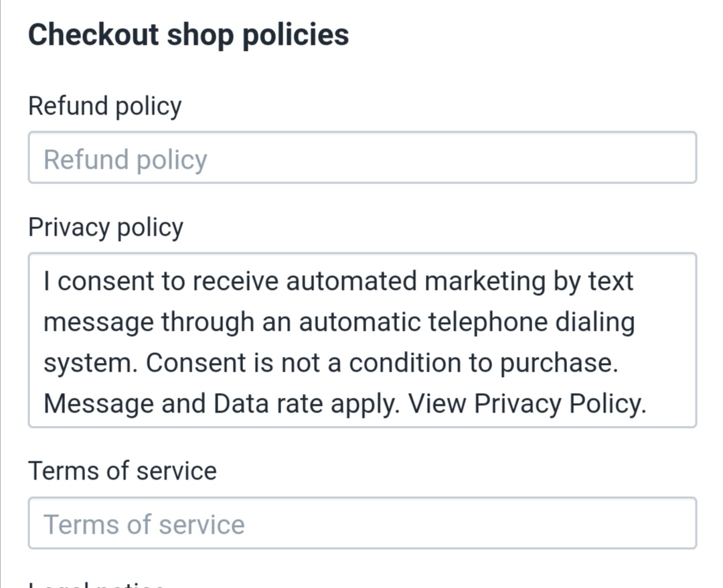The height and width of the screenshot is (588, 723).
Task: Click the partially visible Legal notice label
Action: tap(97, 584)
